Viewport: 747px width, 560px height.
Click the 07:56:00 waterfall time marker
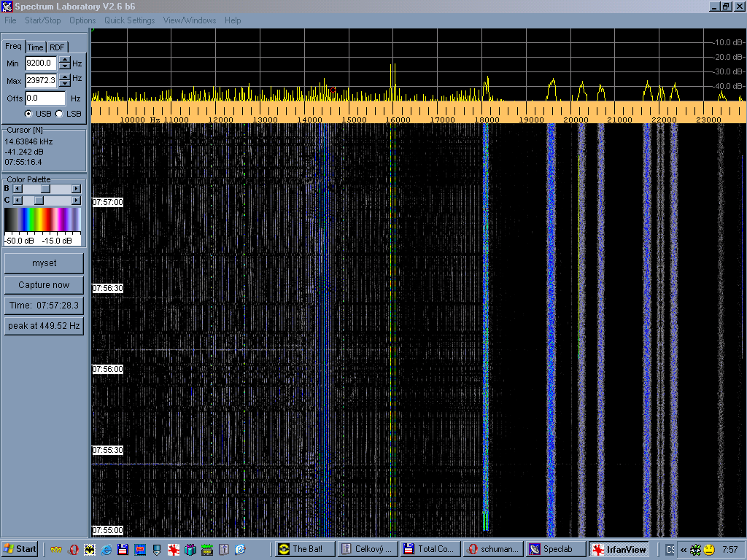click(108, 369)
